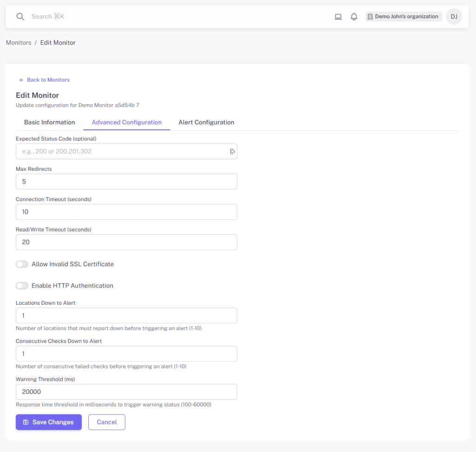The height and width of the screenshot is (452, 476).
Task: Click the Cancel button
Action: 106,422
